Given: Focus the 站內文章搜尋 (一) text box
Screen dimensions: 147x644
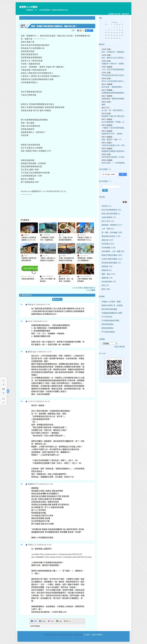Looking at the screenshot, I should pyautogui.click(x=111, y=187).
